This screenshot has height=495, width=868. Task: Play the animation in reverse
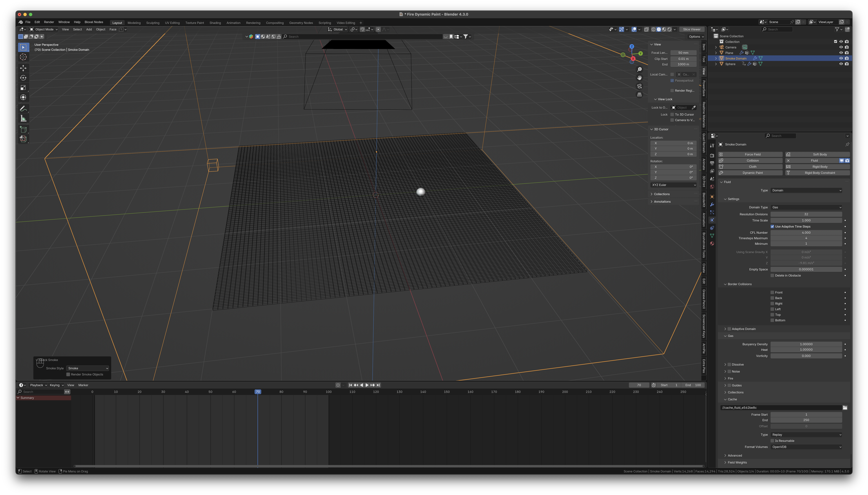pyautogui.click(x=361, y=385)
